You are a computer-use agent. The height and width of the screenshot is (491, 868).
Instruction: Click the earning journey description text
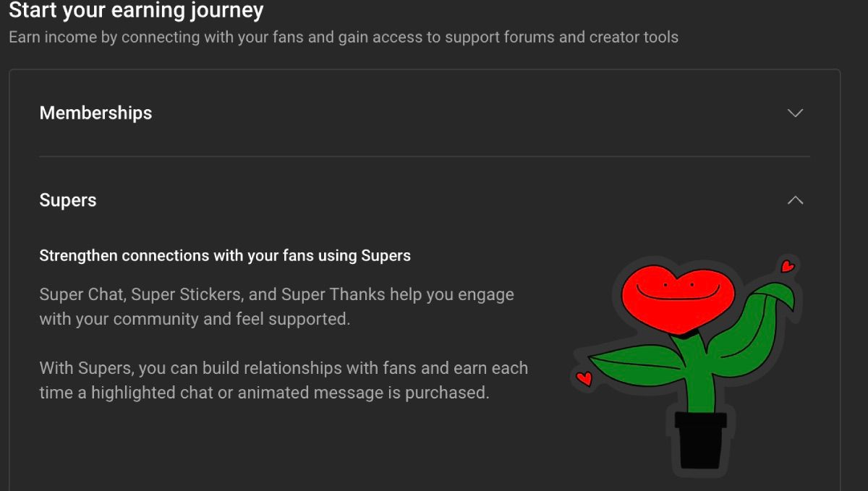343,37
